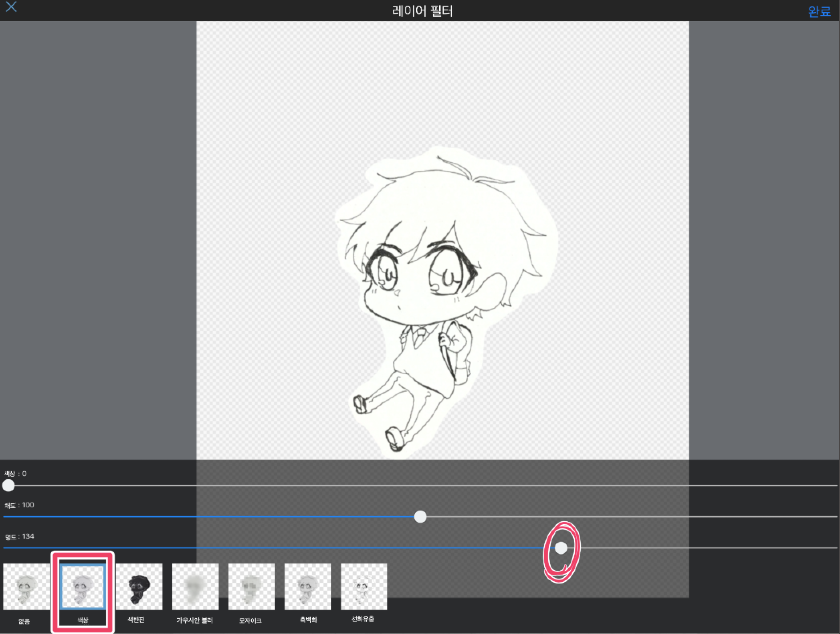Viewport: 840px width, 634px height.
Task: Click the '색상 : 0' value label
Action: pos(15,474)
